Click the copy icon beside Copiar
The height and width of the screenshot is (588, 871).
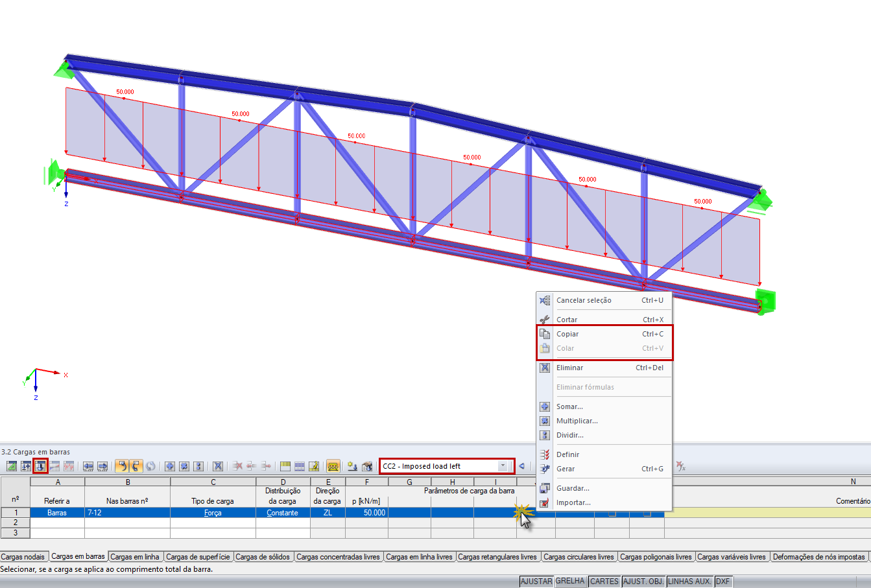click(x=545, y=334)
